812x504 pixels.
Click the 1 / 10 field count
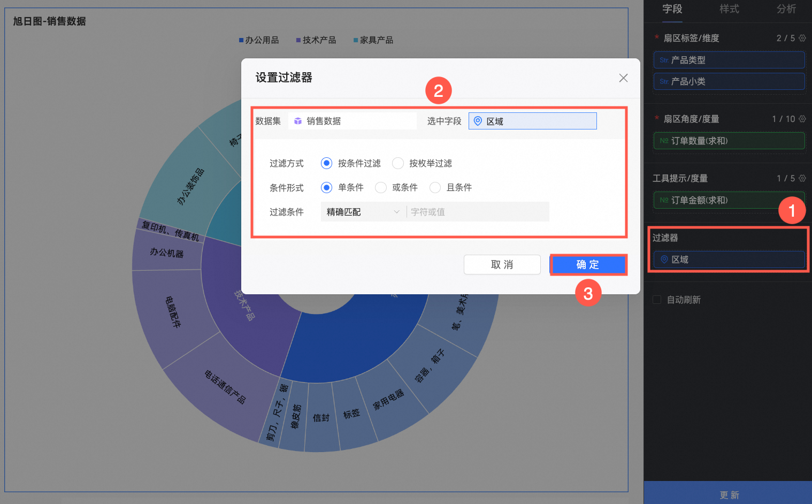(x=784, y=119)
